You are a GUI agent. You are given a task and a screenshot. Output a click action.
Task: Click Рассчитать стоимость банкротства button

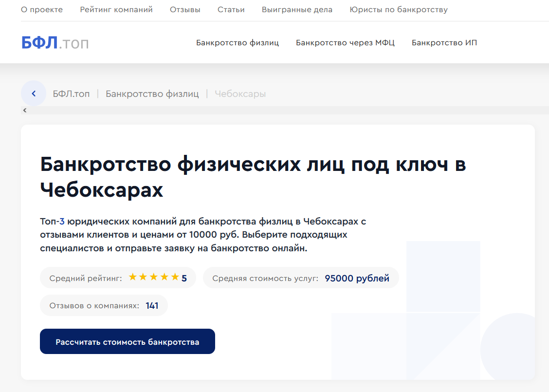(128, 341)
